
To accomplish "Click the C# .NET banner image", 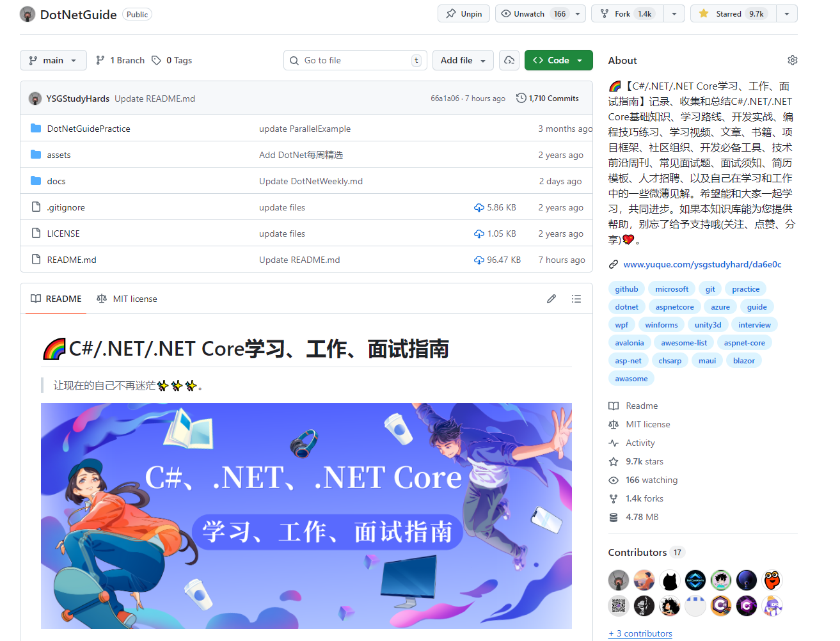I will (306, 516).
